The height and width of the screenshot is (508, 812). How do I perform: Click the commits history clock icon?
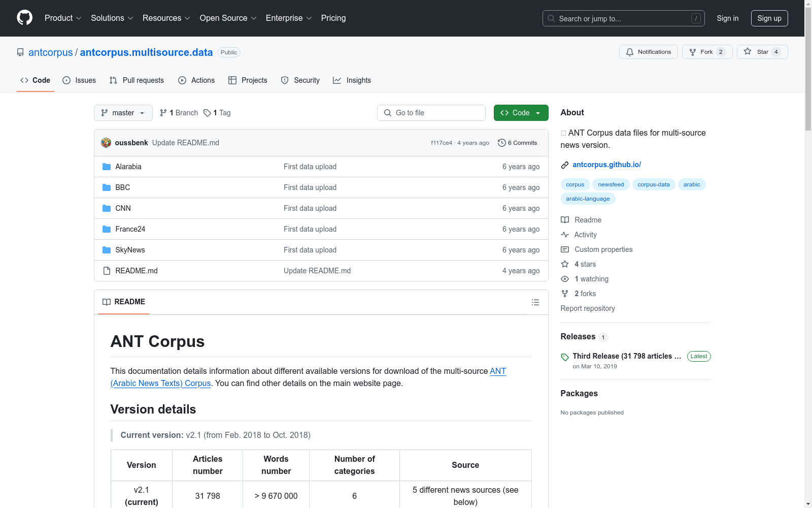(x=502, y=143)
